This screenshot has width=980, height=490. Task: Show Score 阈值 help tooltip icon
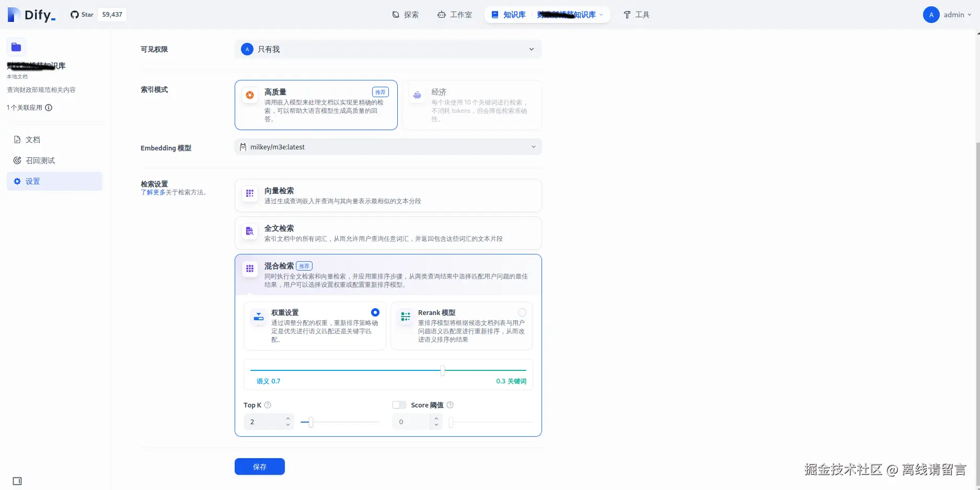450,405
